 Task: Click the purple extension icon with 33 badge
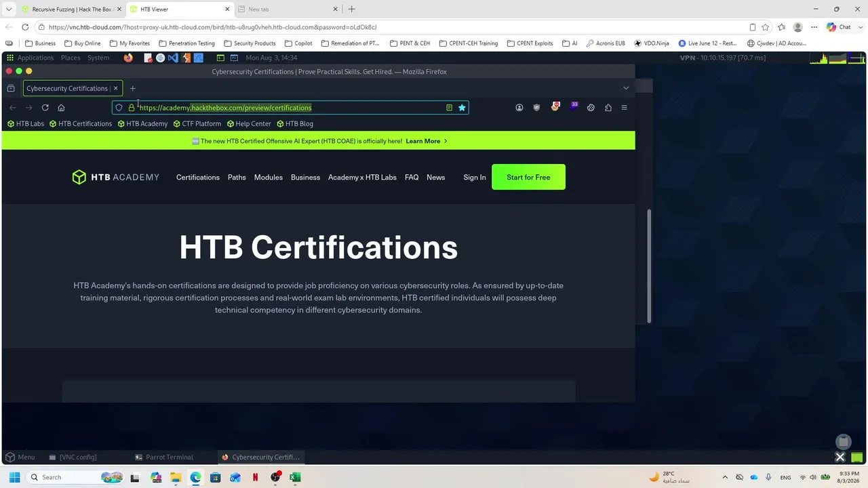(x=573, y=106)
